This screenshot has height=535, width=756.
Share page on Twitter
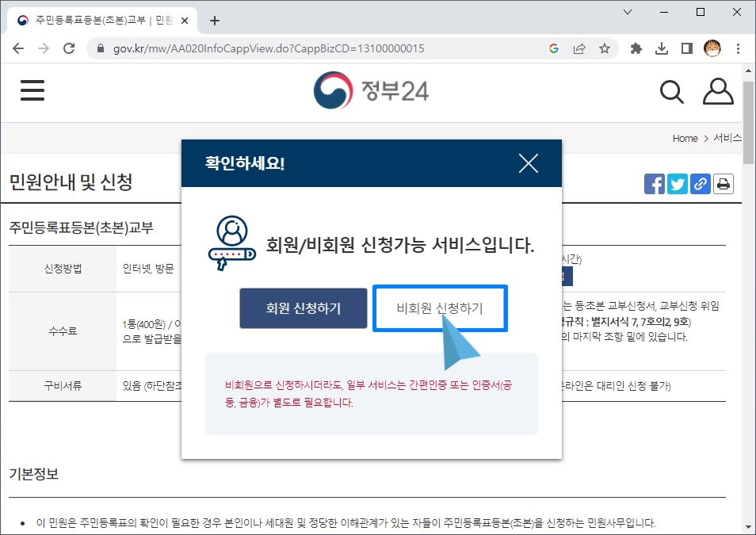(x=677, y=184)
